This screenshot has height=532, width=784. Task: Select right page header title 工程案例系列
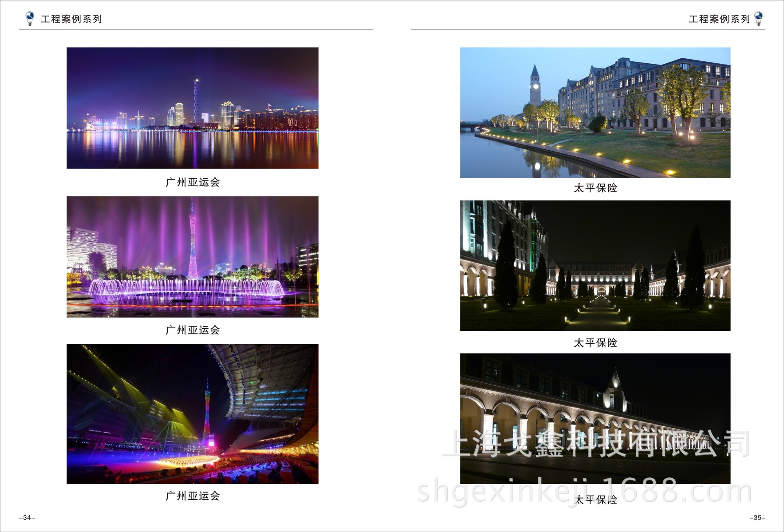[x=719, y=19]
